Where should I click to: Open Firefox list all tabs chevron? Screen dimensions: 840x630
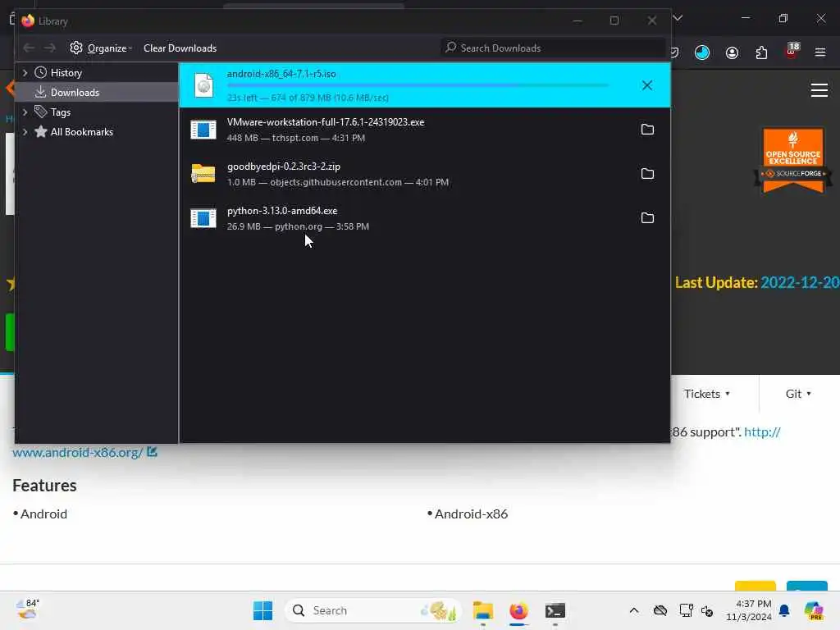point(678,18)
